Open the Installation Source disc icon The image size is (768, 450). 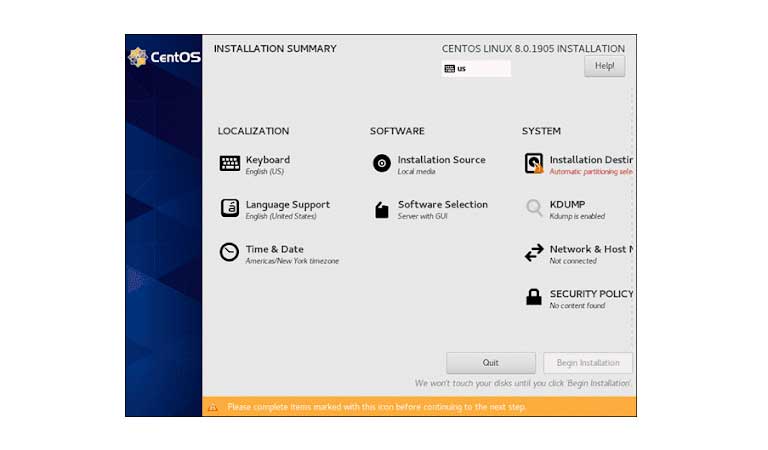tap(382, 163)
